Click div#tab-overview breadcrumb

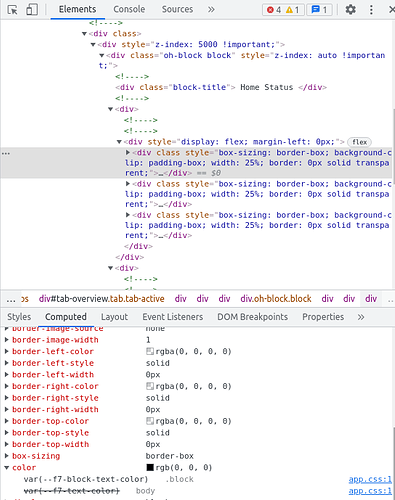tap(102, 299)
